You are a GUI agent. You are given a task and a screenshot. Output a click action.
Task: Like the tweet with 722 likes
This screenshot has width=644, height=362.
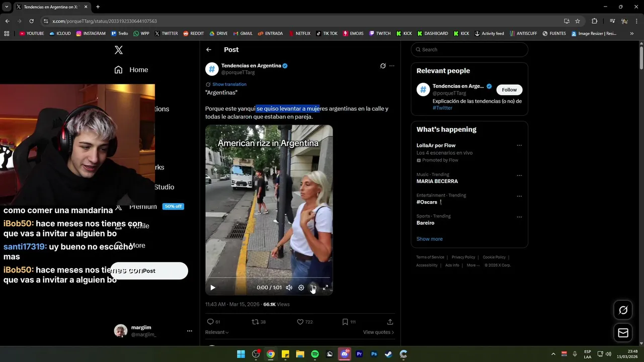[304, 322]
